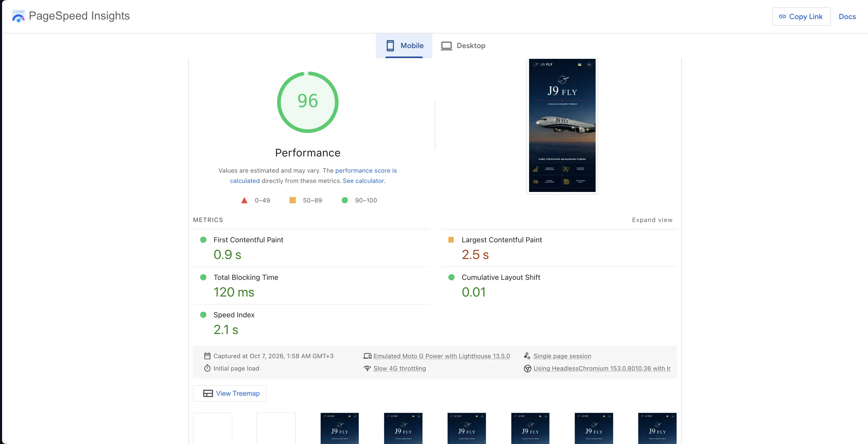Click the calendar icon next to Captured at
868x444 pixels.
207,356
